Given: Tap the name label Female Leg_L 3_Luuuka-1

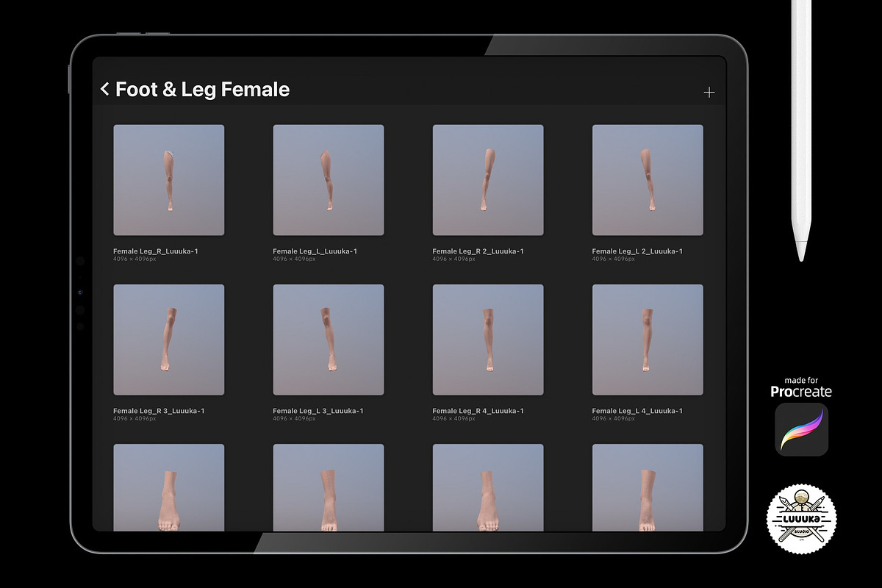Looking at the screenshot, I should tap(318, 411).
